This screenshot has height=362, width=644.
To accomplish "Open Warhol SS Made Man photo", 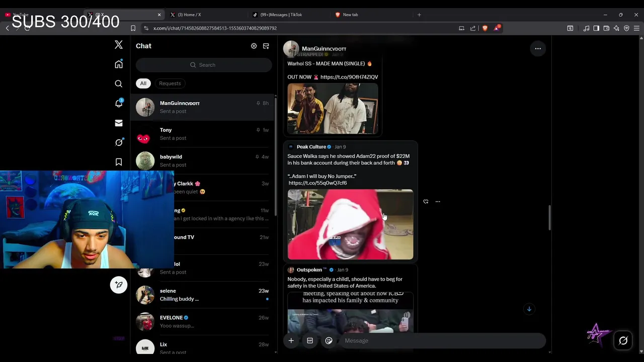I will click(333, 109).
